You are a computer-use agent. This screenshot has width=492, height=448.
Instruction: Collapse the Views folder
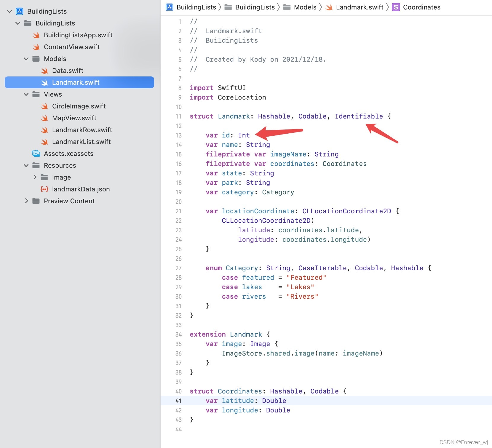[x=26, y=94]
